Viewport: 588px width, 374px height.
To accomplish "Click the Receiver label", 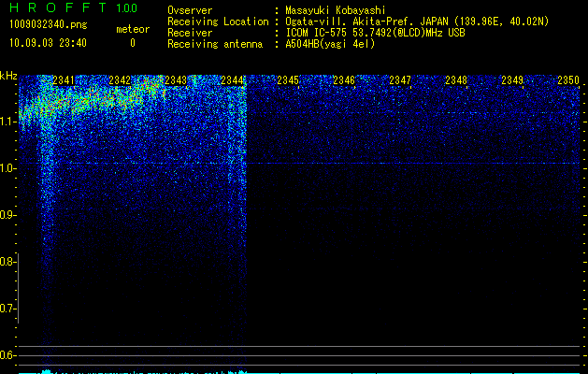I will 190,33.
